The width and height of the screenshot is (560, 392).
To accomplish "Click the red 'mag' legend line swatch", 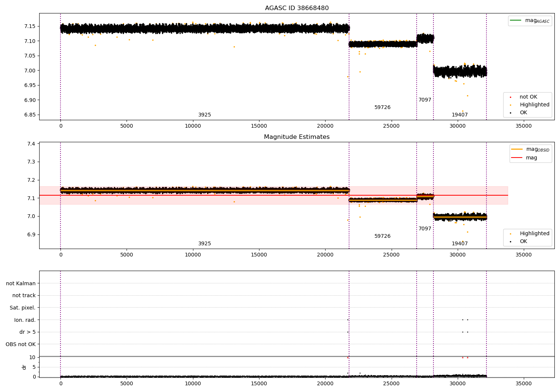I will pos(517,158).
